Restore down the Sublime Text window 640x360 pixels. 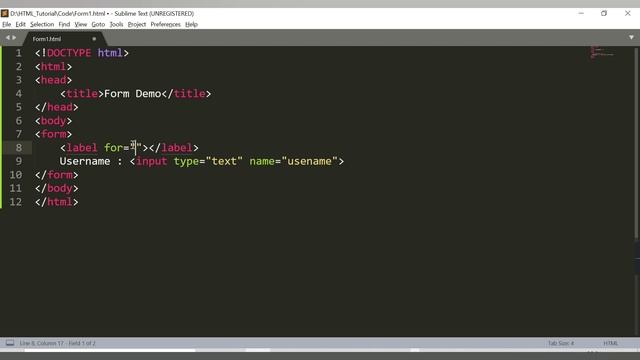[604, 13]
